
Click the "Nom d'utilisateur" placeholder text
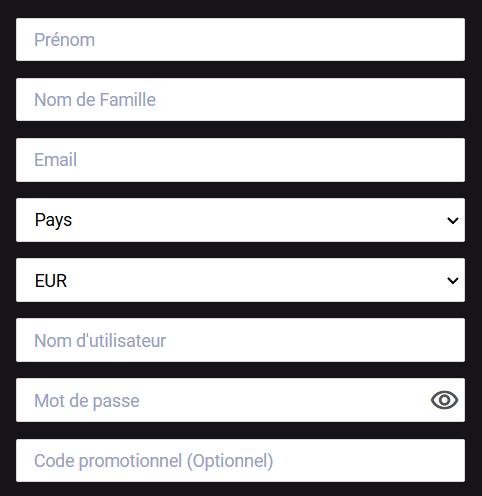[x=100, y=341]
